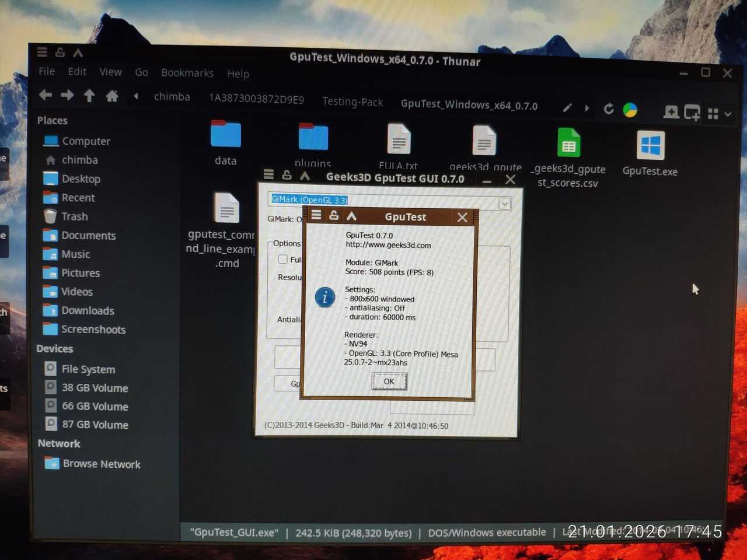Open chimba home in the sidebar
The height and width of the screenshot is (560, 747).
tap(72, 160)
